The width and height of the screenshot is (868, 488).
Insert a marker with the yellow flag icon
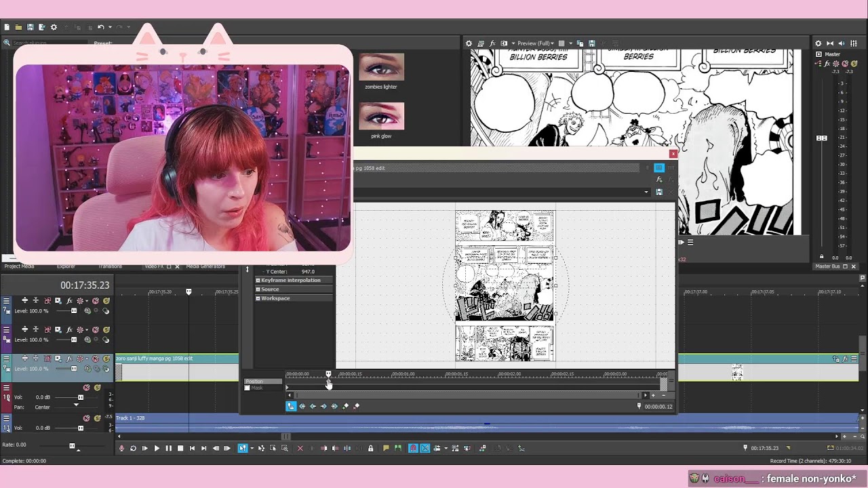(386, 448)
